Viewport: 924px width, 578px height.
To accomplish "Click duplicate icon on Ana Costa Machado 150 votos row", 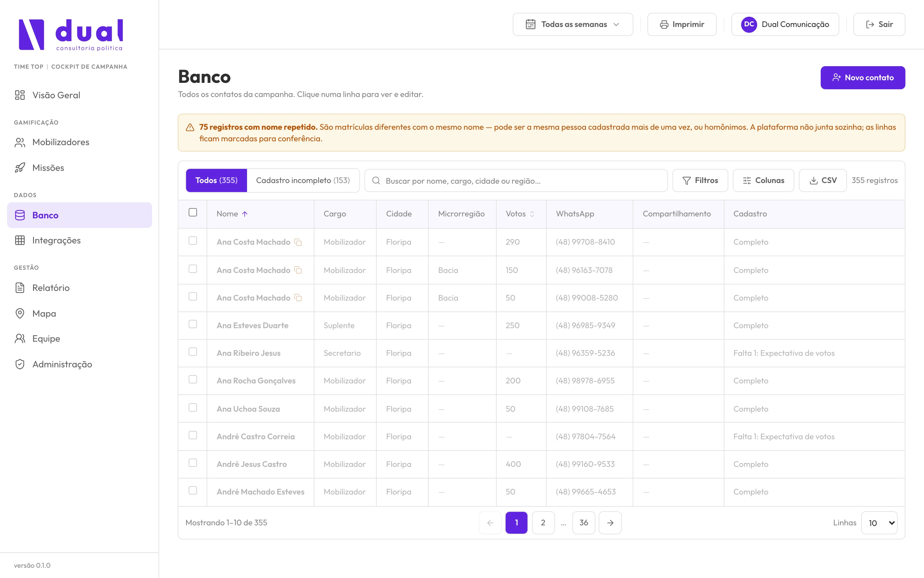I will (x=298, y=270).
